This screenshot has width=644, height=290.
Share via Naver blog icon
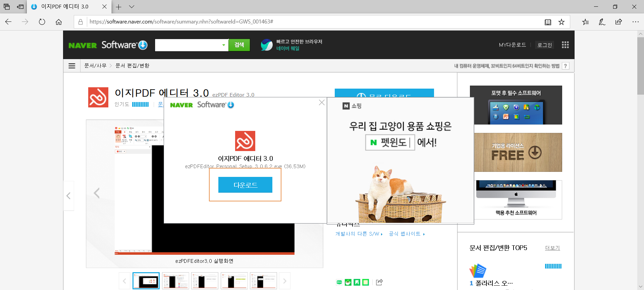click(339, 282)
